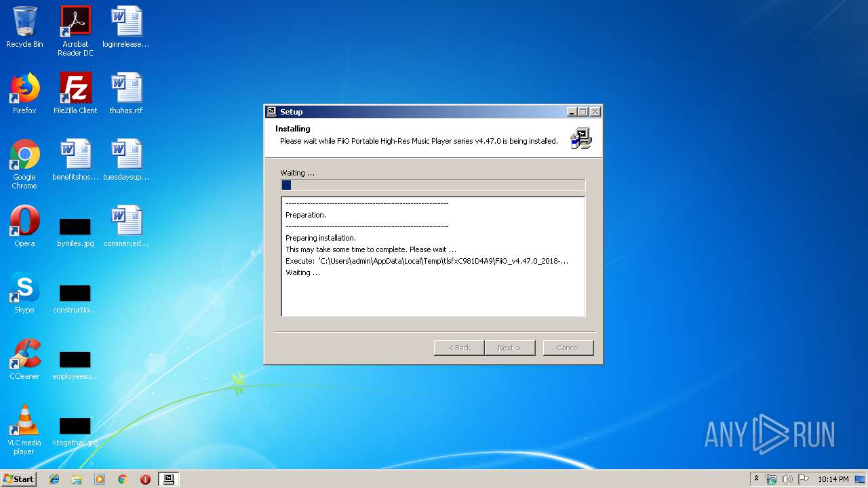The image size is (868, 488).
Task: Open Windows Explorer folder in taskbar
Action: pos(77,479)
